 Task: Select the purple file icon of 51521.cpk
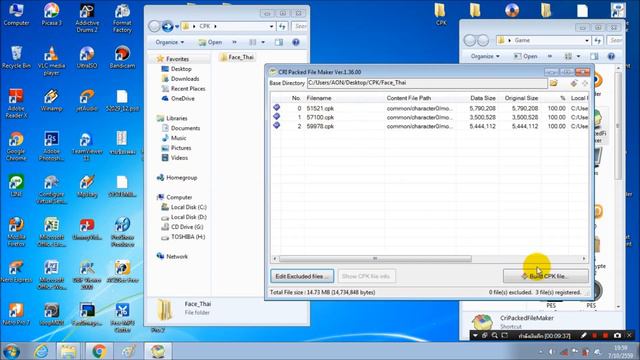coord(276,108)
